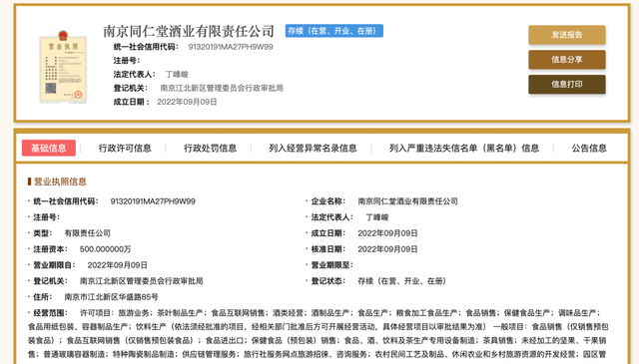Click 成立日期 value in details section

point(387,233)
